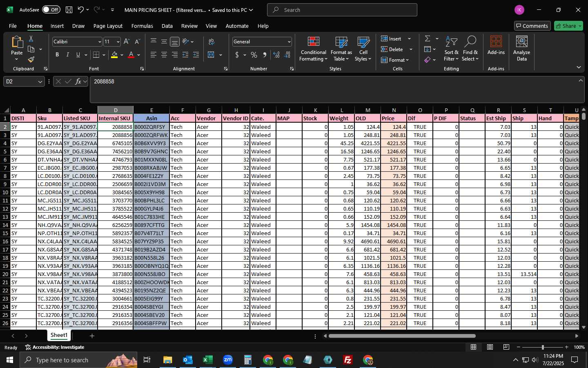Click the Decrease Indent icon
588x368 pixels.
click(185, 55)
